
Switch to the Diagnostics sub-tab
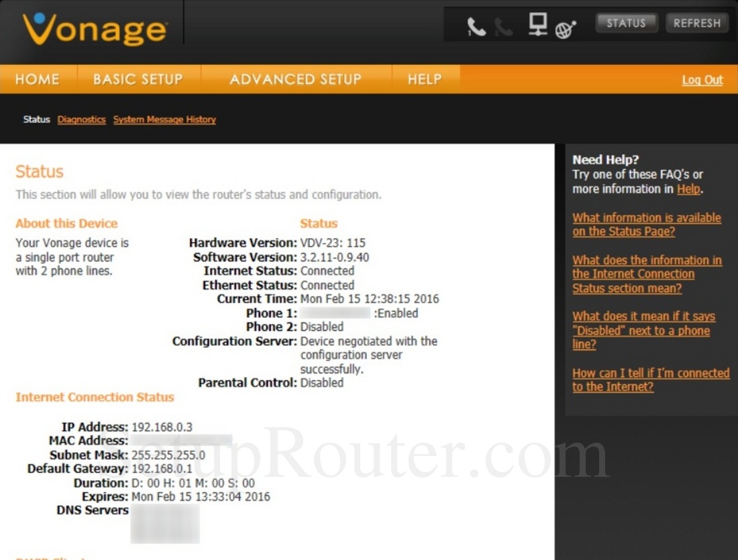(x=81, y=119)
